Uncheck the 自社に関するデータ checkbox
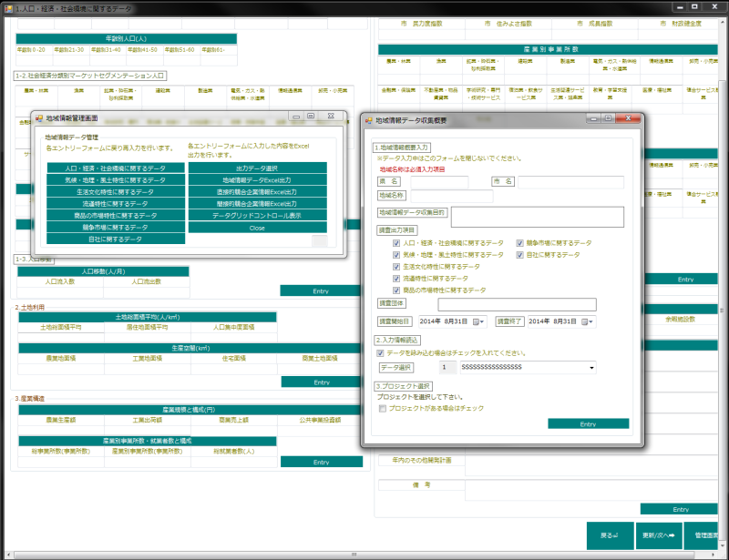 coord(519,255)
